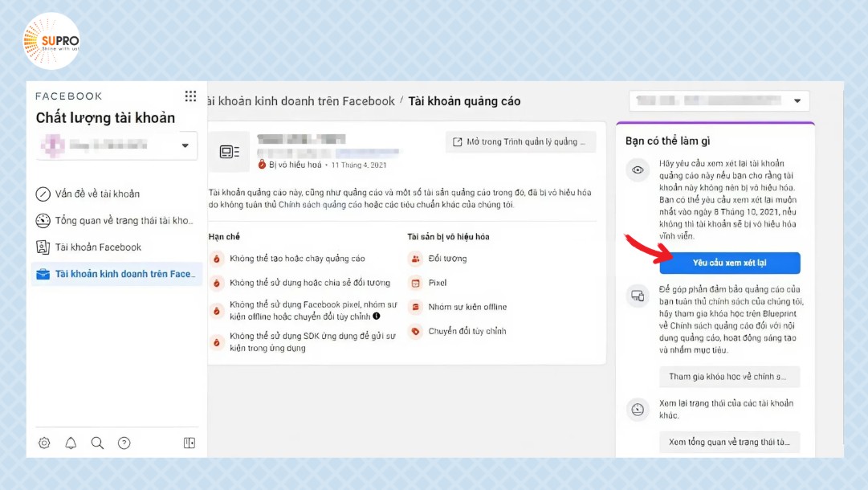Click the search magnifier icon
Screen dimensions: 868x490
pos(97,443)
